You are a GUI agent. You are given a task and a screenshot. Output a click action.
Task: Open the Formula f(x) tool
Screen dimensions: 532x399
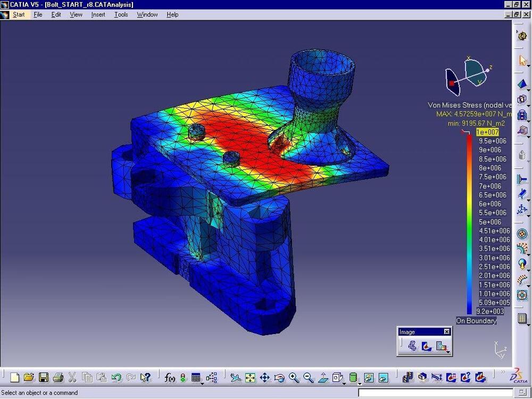(170, 378)
